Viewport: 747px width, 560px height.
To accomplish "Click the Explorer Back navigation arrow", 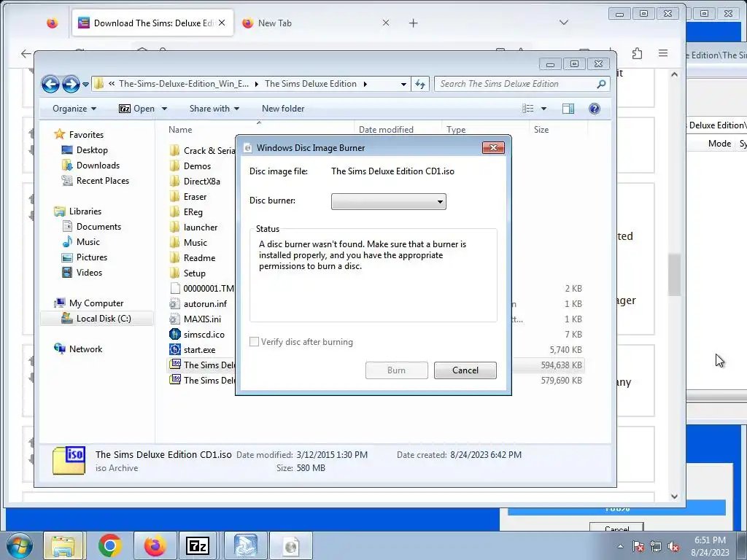I will coord(50,85).
